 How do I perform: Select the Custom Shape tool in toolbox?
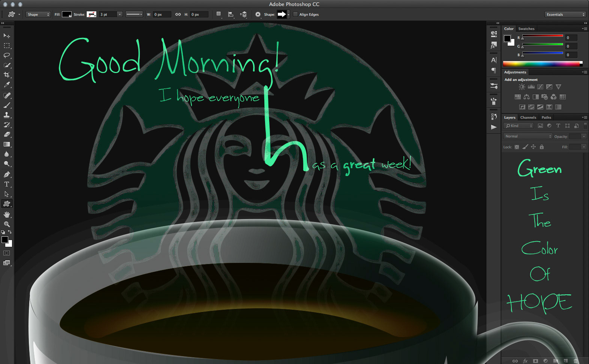[7, 204]
